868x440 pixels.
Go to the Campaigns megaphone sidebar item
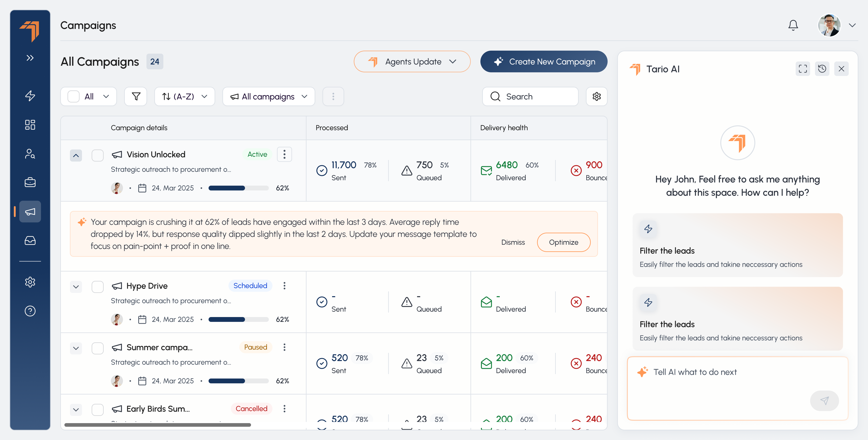[x=30, y=212]
